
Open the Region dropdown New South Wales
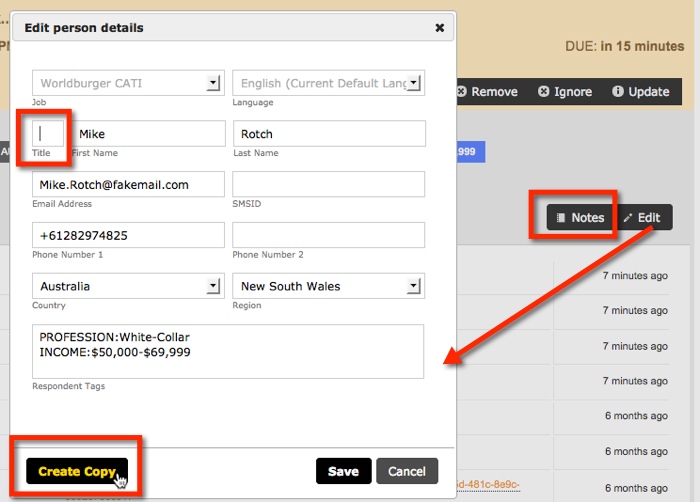329,286
